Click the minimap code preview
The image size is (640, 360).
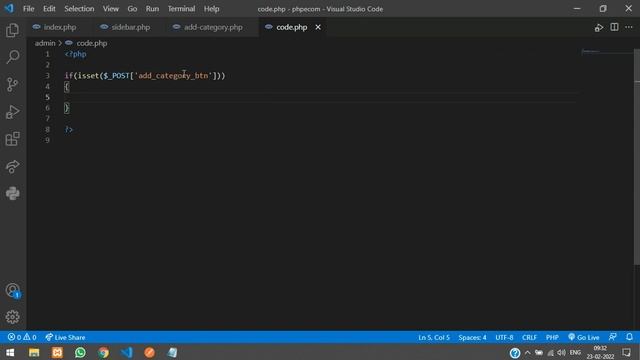(607, 53)
